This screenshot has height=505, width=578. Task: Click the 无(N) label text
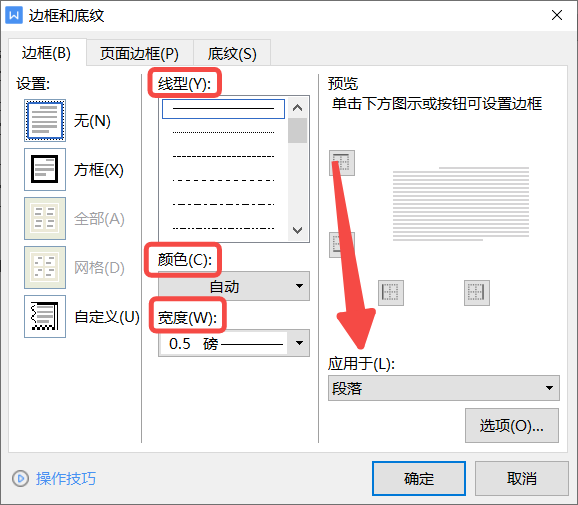click(x=92, y=121)
